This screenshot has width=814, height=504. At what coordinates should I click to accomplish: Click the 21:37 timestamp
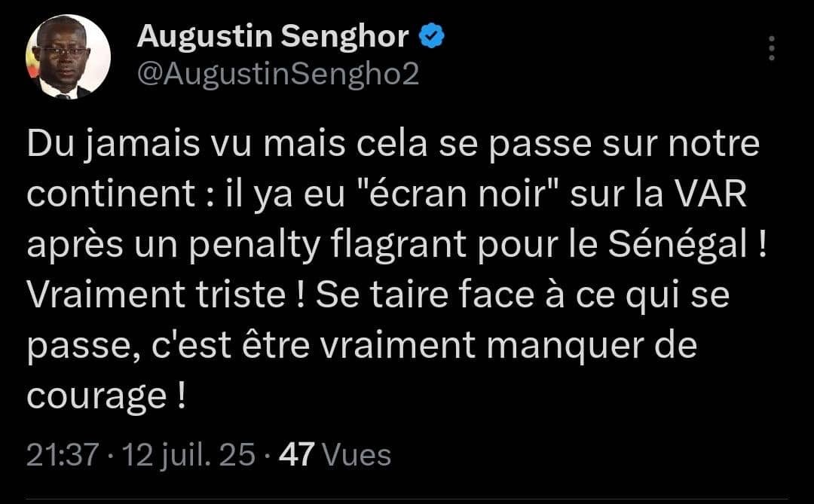pos(63,455)
